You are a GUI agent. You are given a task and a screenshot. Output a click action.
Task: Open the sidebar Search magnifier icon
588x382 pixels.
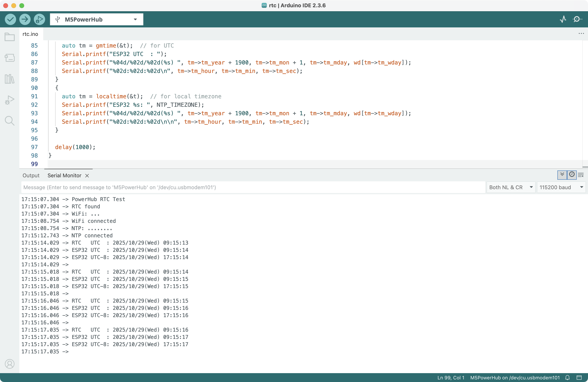10,121
